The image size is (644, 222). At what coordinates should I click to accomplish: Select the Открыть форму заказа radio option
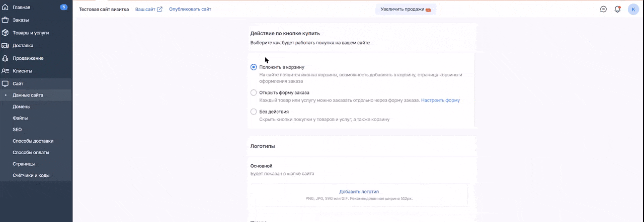(x=254, y=92)
